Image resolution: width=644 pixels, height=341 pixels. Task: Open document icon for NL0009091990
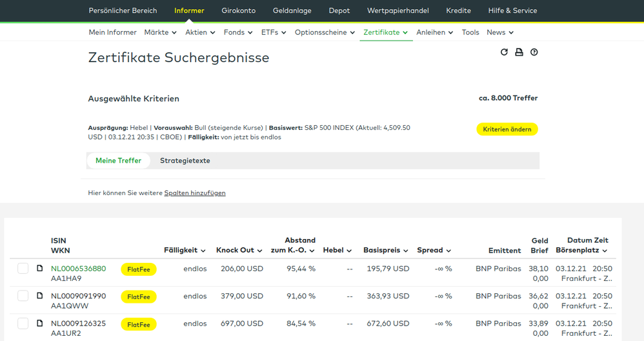tap(39, 296)
